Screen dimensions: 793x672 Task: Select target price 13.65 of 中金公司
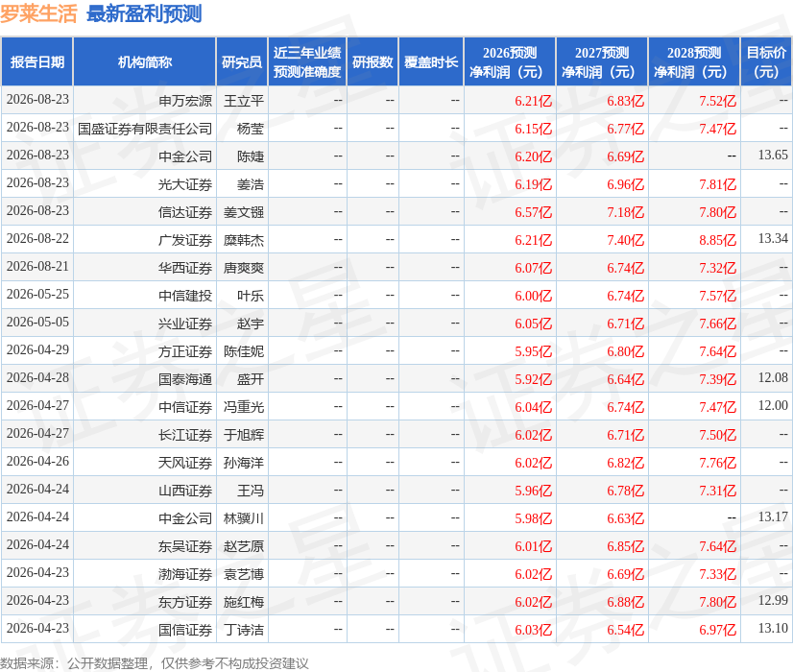pyautogui.click(x=773, y=155)
